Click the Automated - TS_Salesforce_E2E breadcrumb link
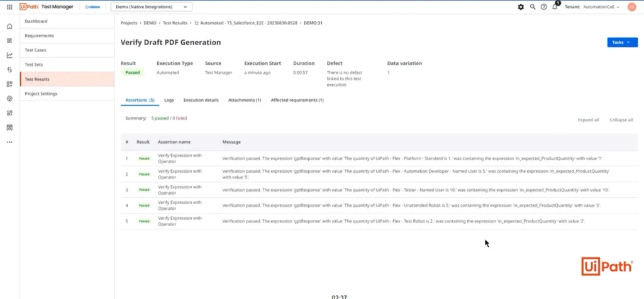The height and width of the screenshot is (299, 644). tap(246, 23)
